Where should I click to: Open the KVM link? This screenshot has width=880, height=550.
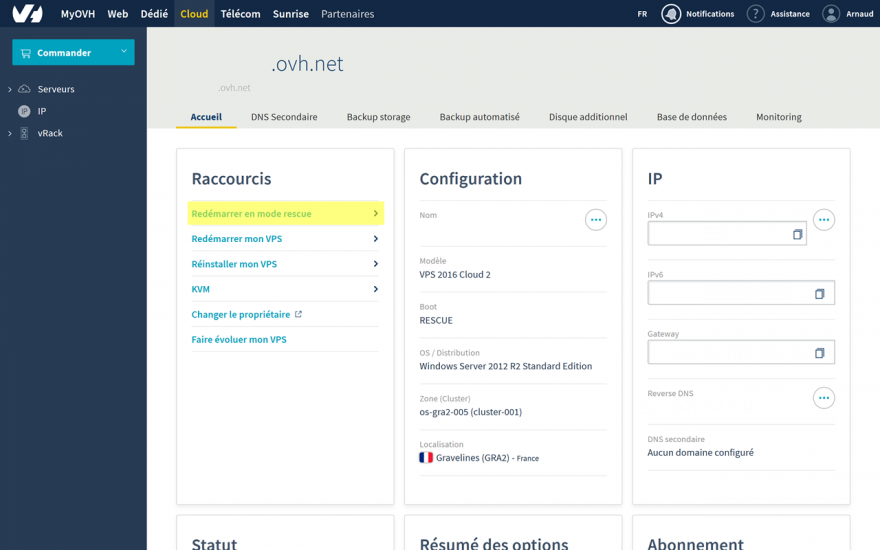click(x=200, y=289)
